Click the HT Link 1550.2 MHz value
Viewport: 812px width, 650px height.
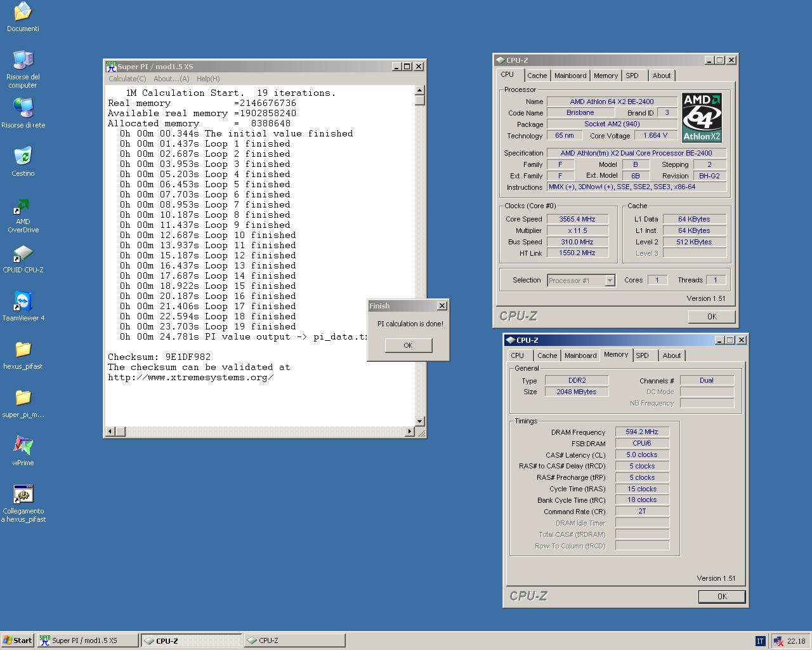577,253
